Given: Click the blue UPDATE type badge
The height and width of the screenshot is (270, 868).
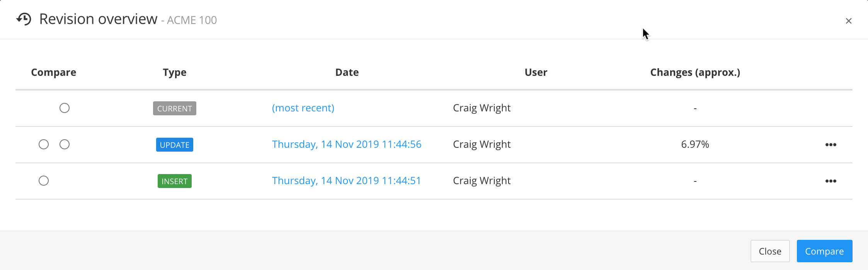Looking at the screenshot, I should [174, 145].
